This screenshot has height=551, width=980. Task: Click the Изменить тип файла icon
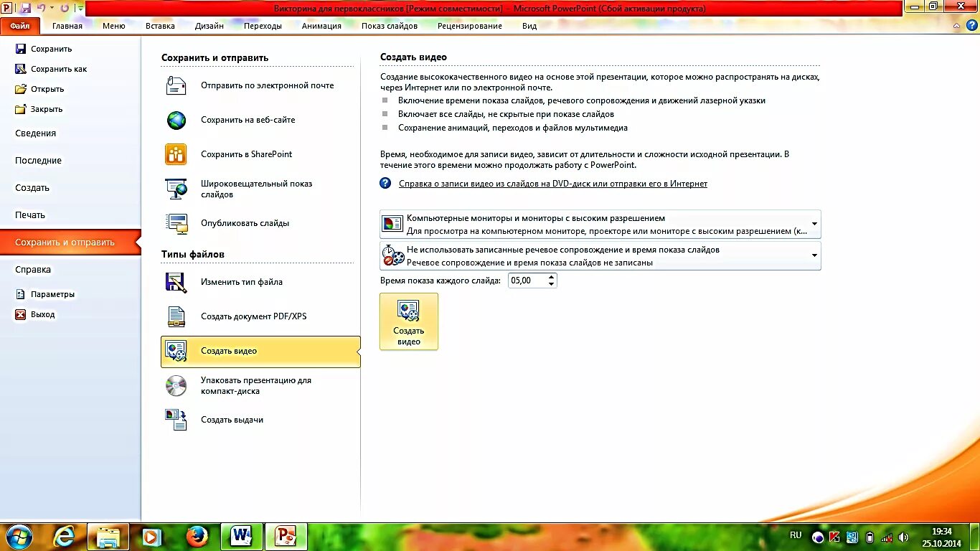coord(176,282)
